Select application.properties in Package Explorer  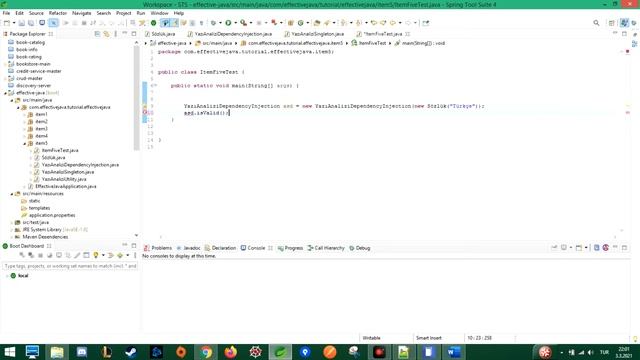(x=52, y=215)
